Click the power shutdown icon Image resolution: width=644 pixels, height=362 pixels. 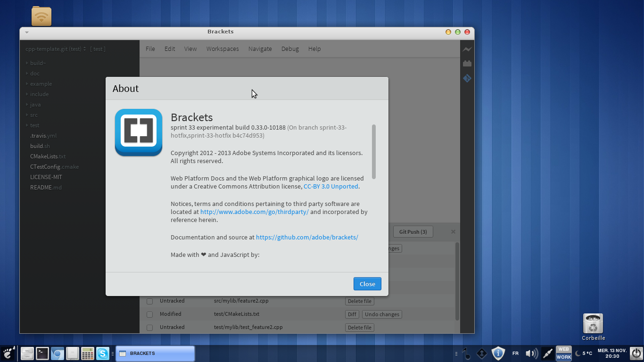coord(636,353)
